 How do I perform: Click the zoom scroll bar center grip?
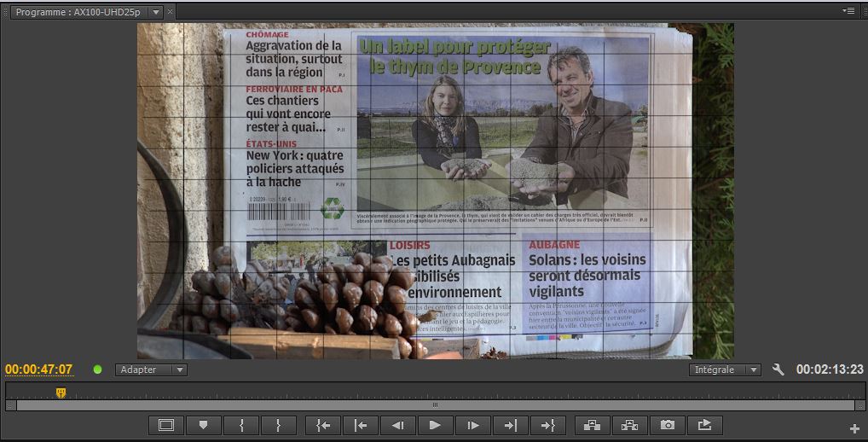[435, 405]
